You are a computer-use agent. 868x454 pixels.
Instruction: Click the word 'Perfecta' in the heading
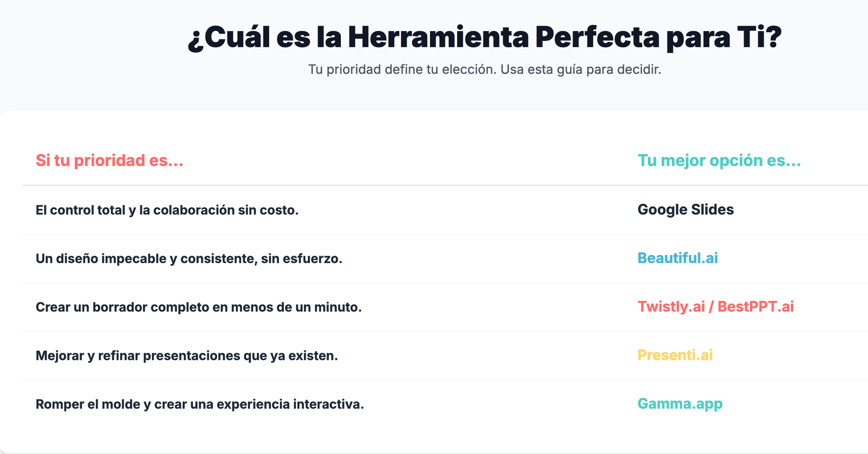point(597,37)
